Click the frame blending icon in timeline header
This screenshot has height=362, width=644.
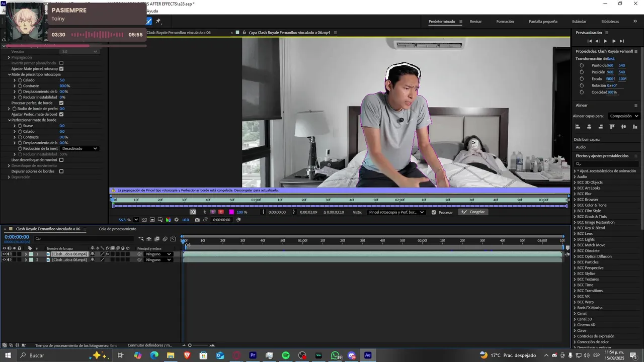pos(157,239)
